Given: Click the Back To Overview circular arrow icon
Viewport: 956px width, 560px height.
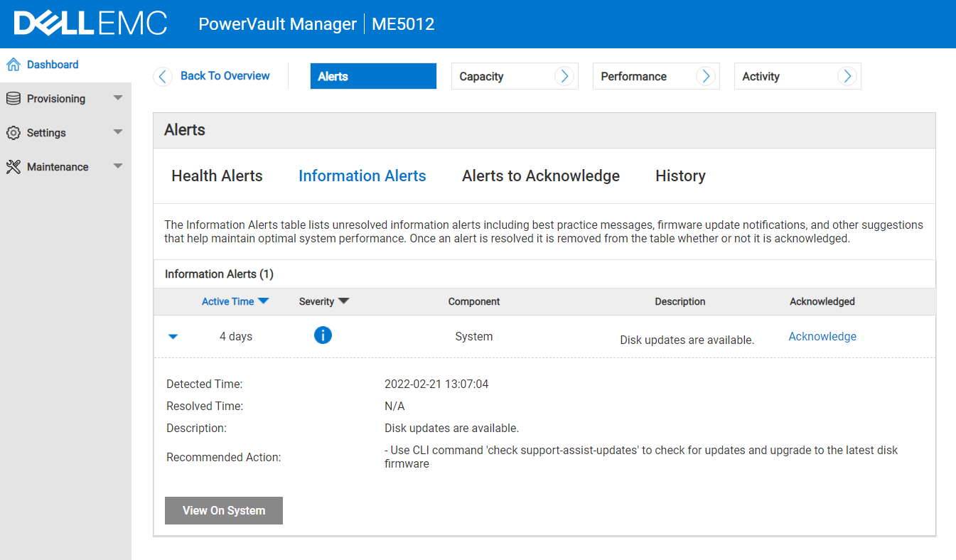Looking at the screenshot, I should (162, 76).
